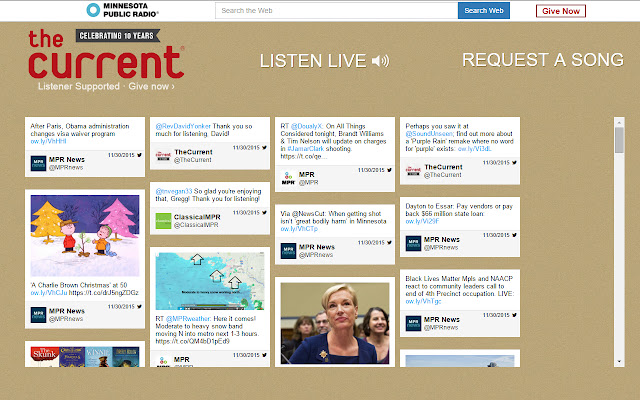The width and height of the screenshot is (640, 400).
Task: Click MPR News avatar on Dayton Essar tweet
Action: click(x=413, y=243)
